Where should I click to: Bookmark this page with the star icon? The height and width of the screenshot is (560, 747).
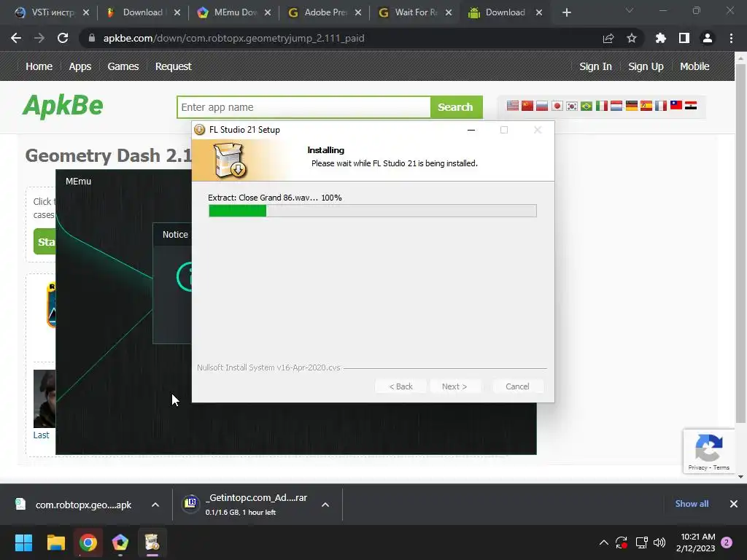point(632,38)
